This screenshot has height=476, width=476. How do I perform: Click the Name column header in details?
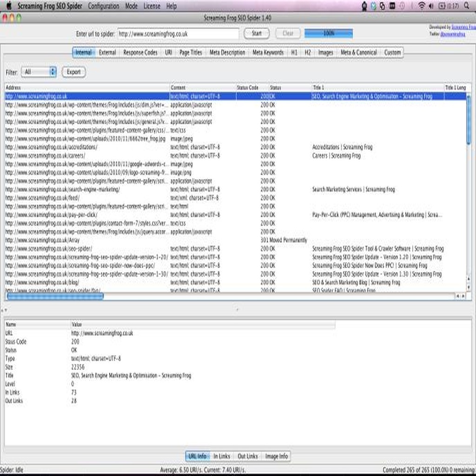38,324
